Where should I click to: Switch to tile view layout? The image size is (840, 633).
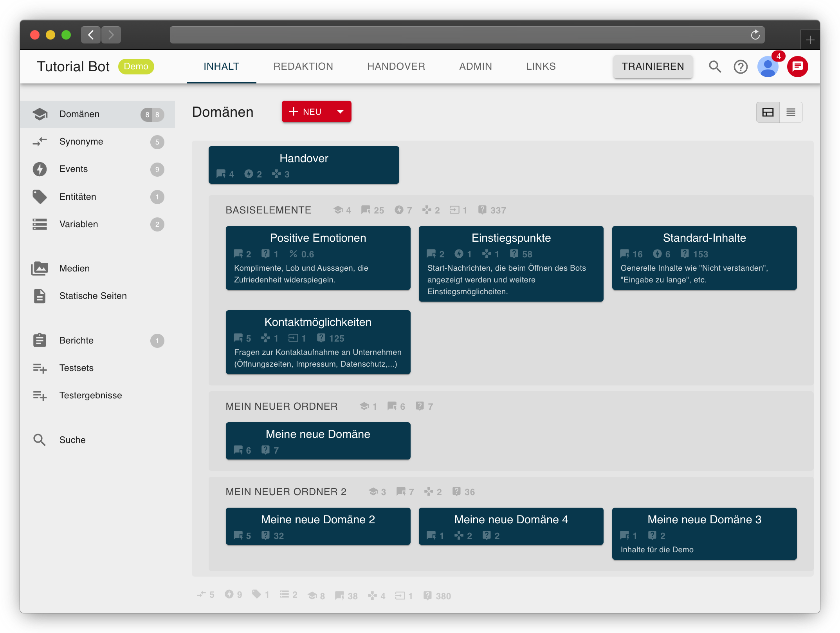click(x=768, y=112)
